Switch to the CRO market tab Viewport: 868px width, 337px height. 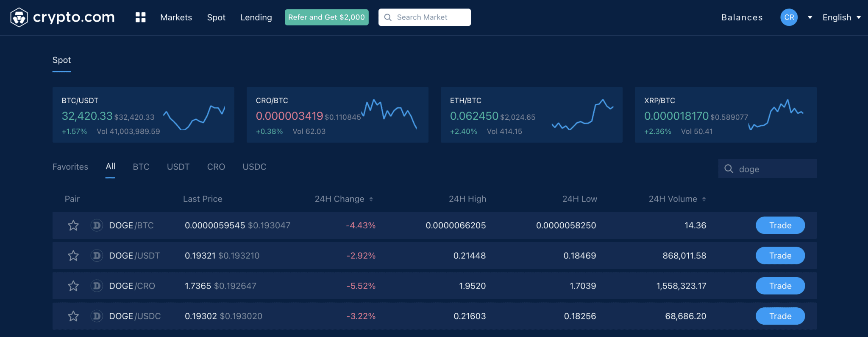[216, 167]
